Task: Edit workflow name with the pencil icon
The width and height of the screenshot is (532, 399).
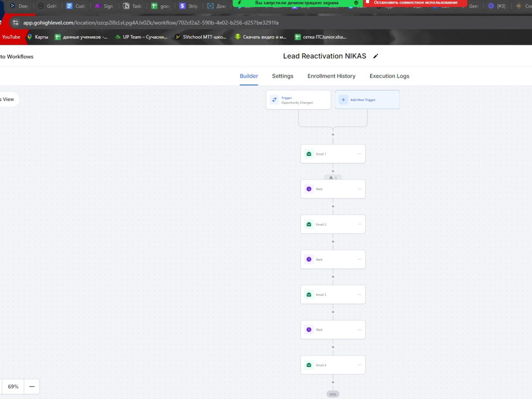Action: click(376, 56)
